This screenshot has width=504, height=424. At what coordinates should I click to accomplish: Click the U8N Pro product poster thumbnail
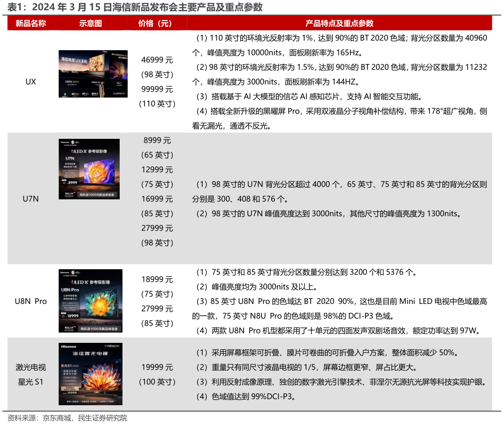[90, 301]
